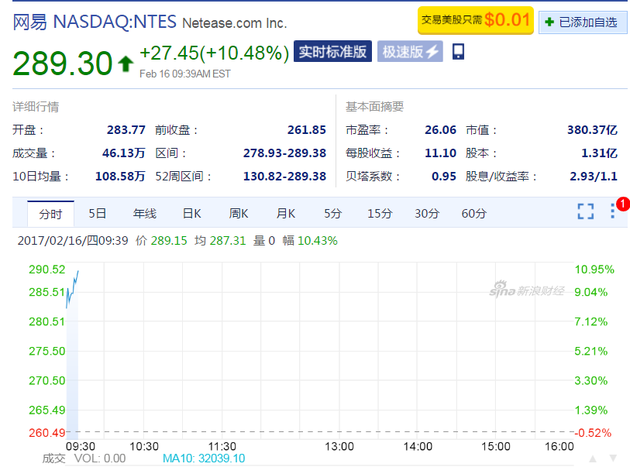Viewport: 630px width, 467px height.
Task: Select the 日K chart tab
Action: click(x=192, y=213)
